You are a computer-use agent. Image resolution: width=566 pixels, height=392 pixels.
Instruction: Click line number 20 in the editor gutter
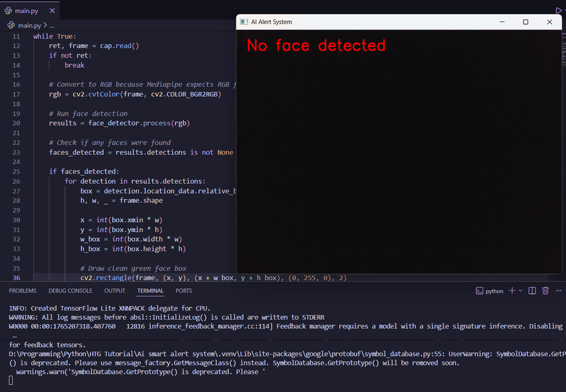tap(16, 123)
